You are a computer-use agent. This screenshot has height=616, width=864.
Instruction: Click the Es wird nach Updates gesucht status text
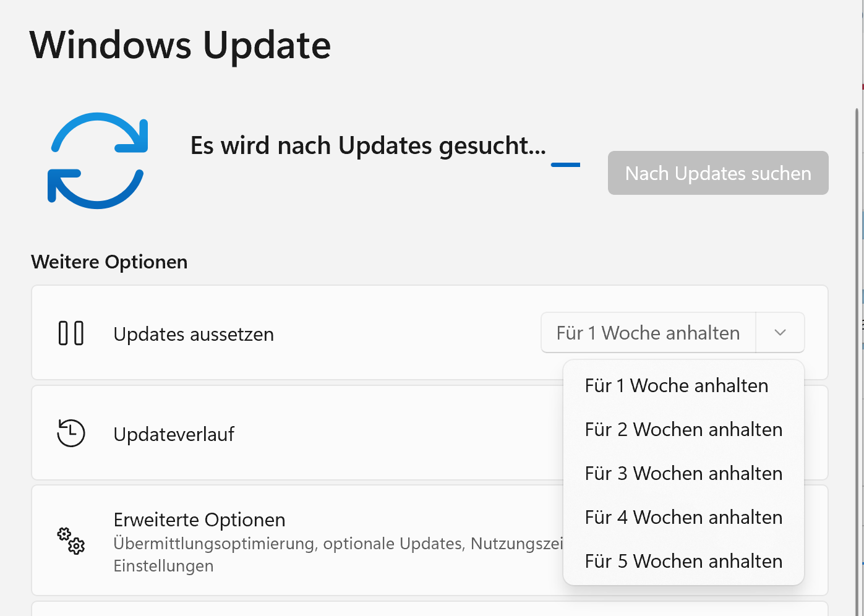click(x=368, y=146)
